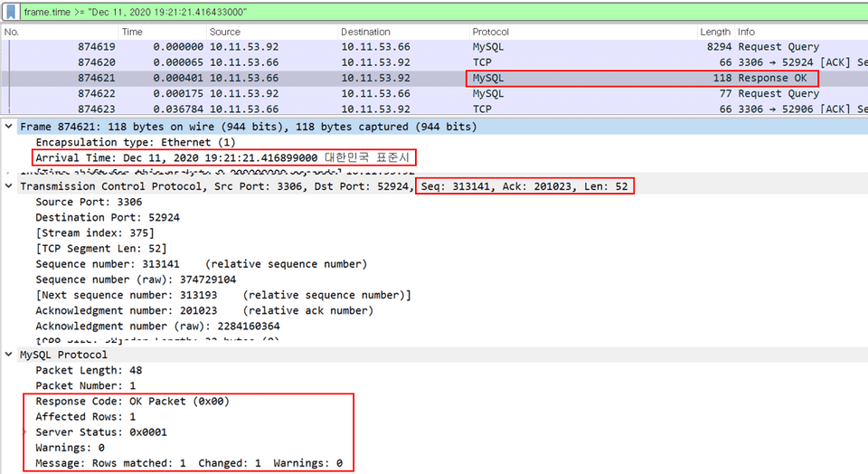
Task: Click inside the frame.time display filter field
Action: (x=362, y=12)
